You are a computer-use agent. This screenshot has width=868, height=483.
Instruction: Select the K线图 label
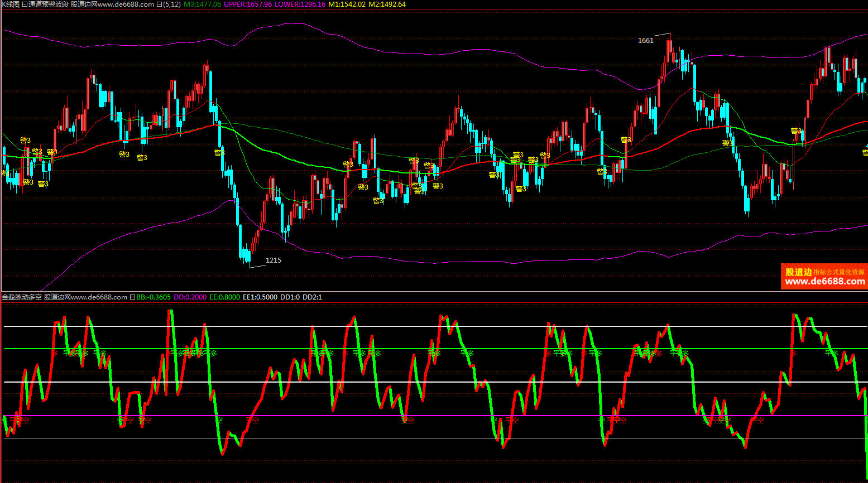click(10, 4)
